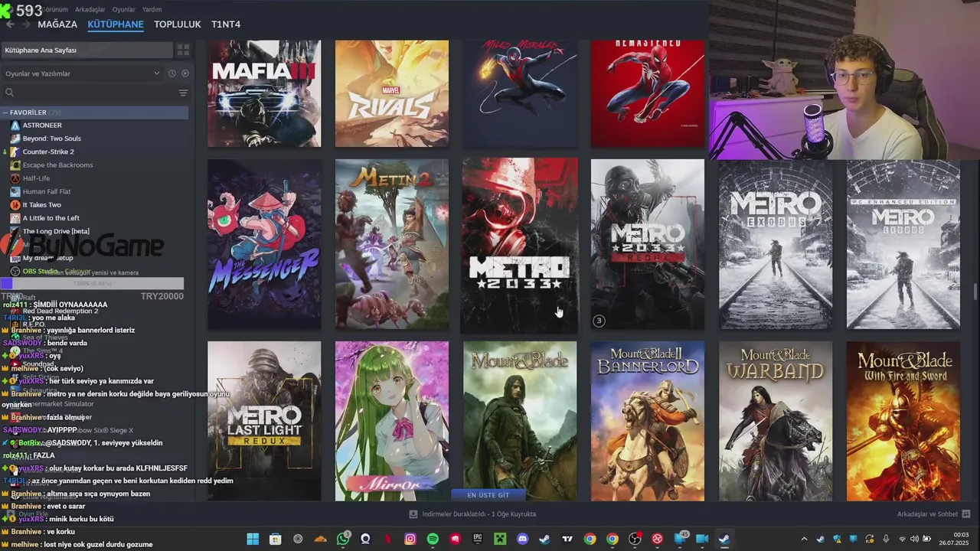Open the Windows Start menu
Image resolution: width=980 pixels, height=551 pixels.
(253, 540)
